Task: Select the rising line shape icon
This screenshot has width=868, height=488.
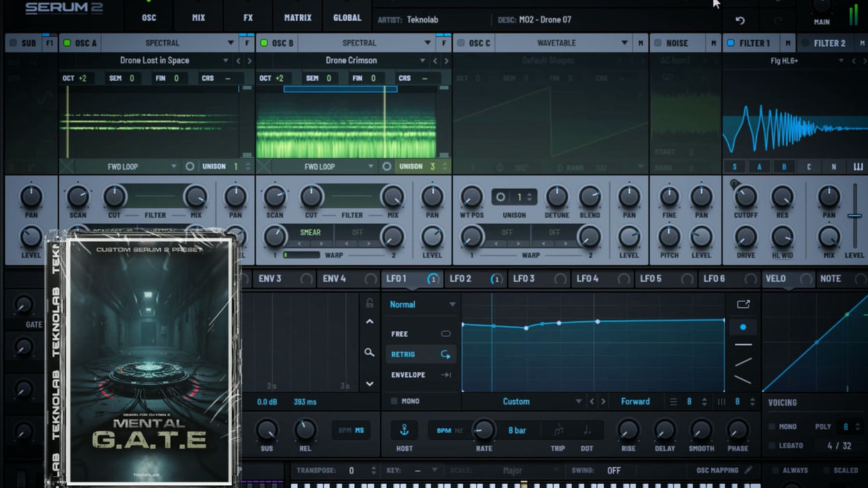Action: pyautogui.click(x=743, y=362)
